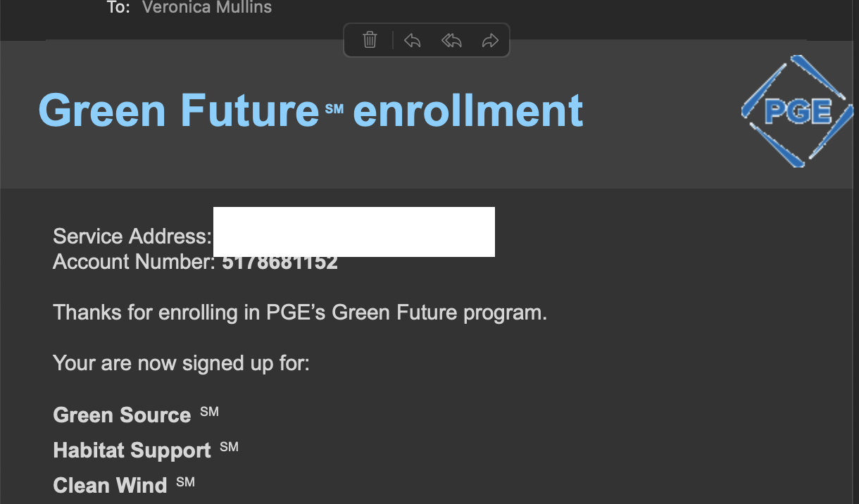This screenshot has height=504, width=859.
Task: Select account number 5178681152
Action: tap(280, 263)
